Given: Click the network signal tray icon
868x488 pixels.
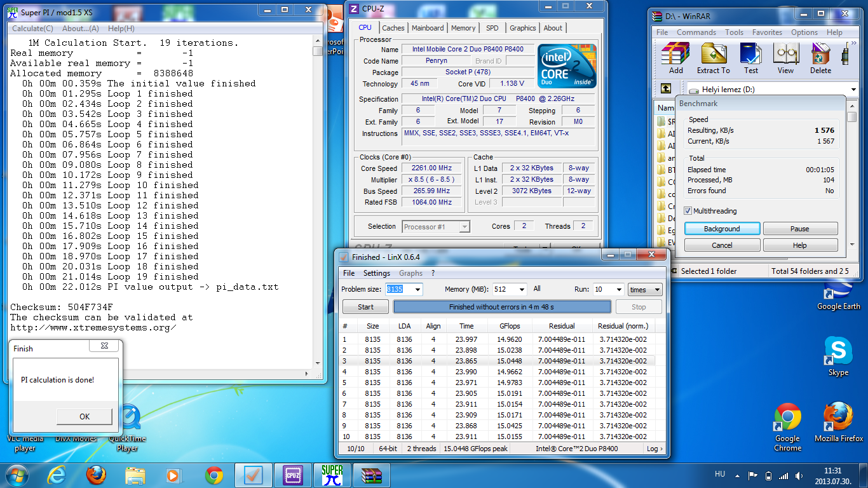Looking at the screenshot, I should 783,475.
